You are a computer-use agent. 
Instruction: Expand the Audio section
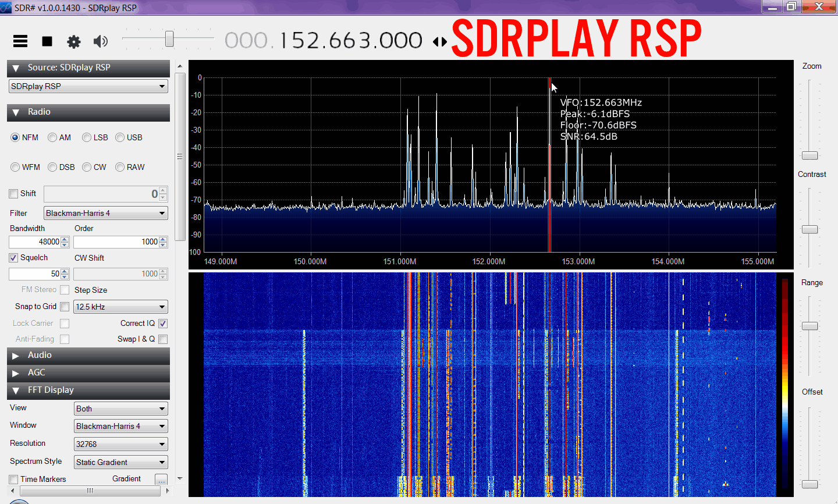click(x=16, y=356)
